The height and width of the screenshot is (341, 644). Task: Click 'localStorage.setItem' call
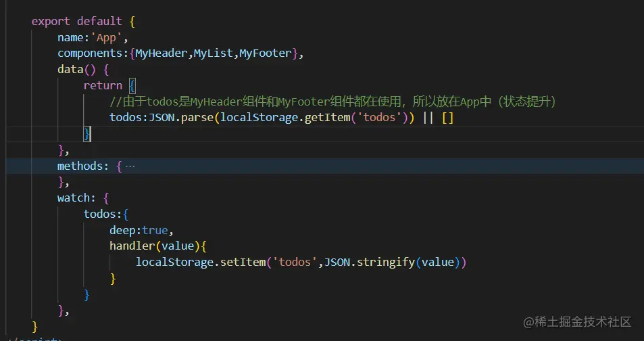pyautogui.click(x=201, y=263)
